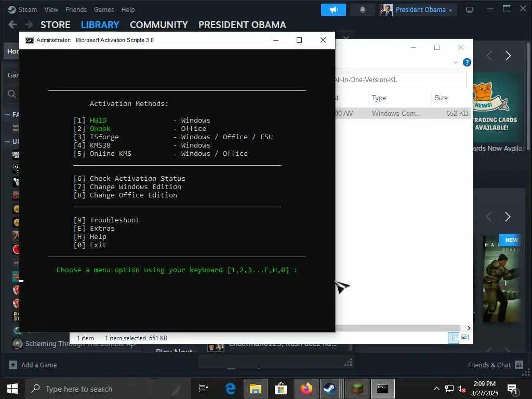Switch to the LIBRARY tab
Image resolution: width=532 pixels, height=399 pixels.
pyautogui.click(x=100, y=25)
